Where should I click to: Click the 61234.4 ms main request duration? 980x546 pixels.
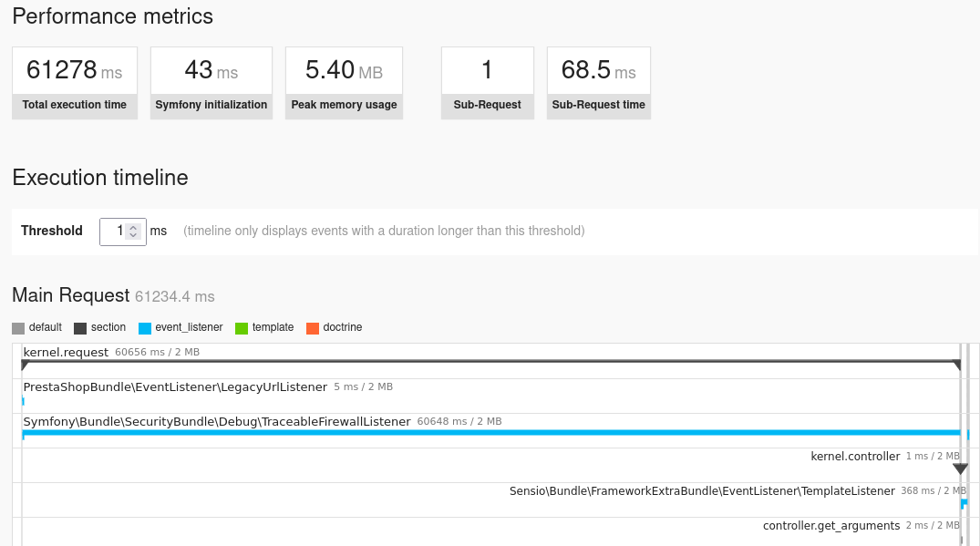(x=175, y=297)
